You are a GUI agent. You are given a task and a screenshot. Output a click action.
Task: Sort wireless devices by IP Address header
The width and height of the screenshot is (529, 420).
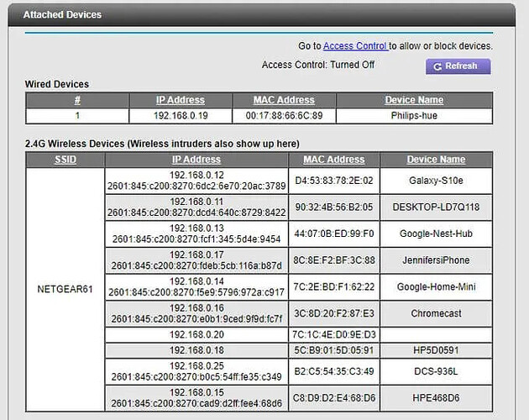196,160
